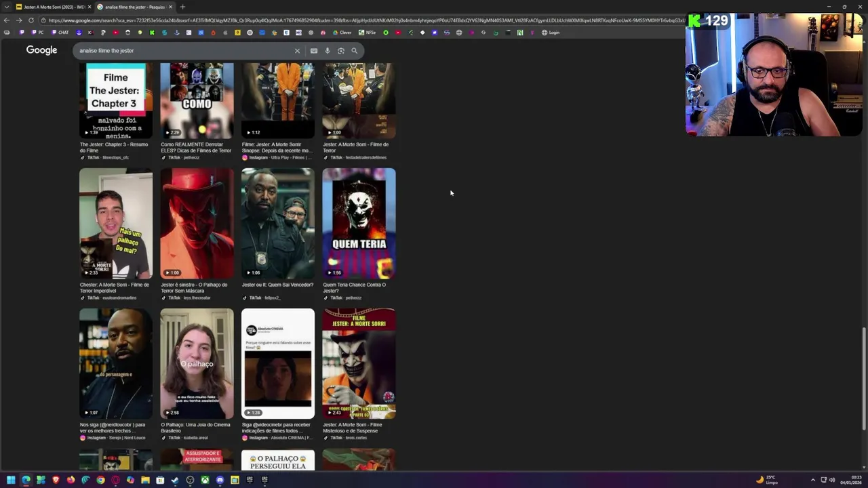This screenshot has width=868, height=488.
Task: Open Microsoft Edge from the taskbar
Action: (x=26, y=481)
